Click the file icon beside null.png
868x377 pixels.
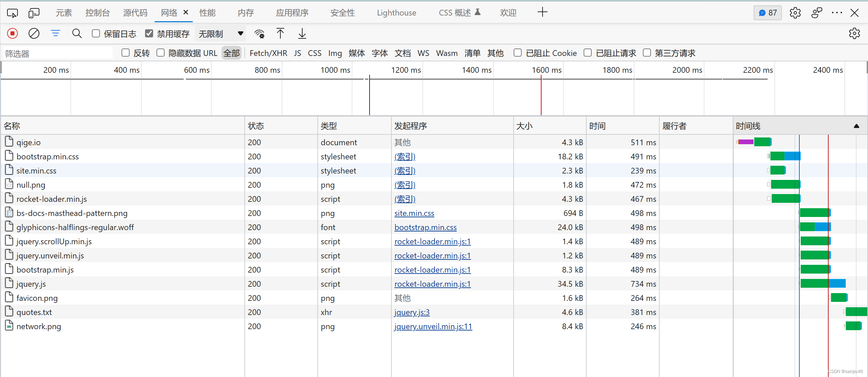click(x=9, y=184)
